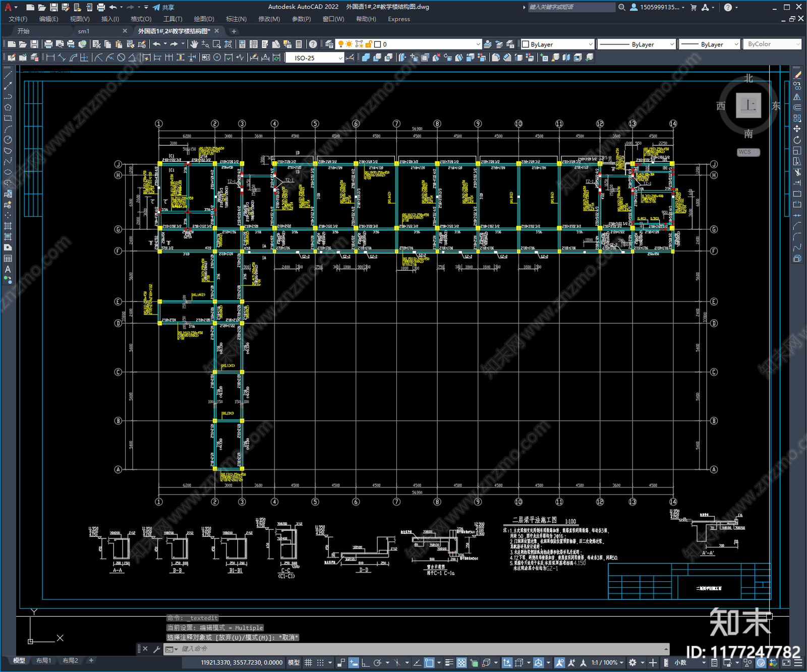Select the erase tool in right toolbar
Image resolution: width=807 pixels, height=672 pixels.
pyautogui.click(x=797, y=75)
